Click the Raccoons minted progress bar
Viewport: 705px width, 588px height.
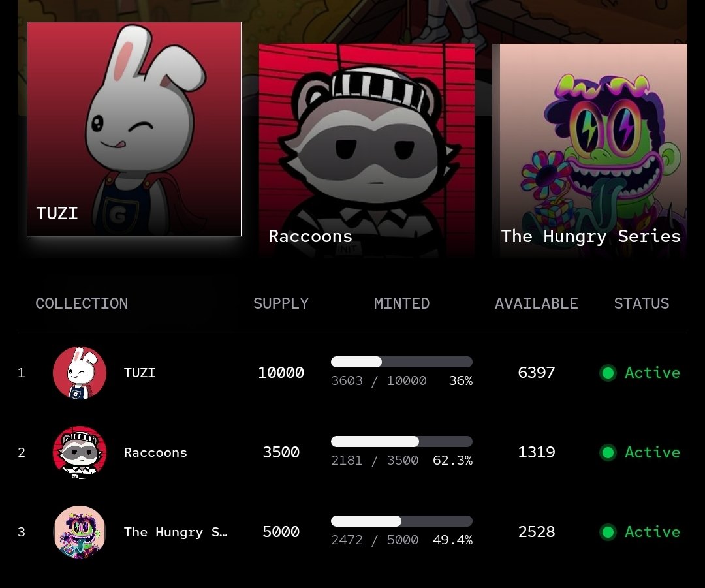[x=401, y=441]
